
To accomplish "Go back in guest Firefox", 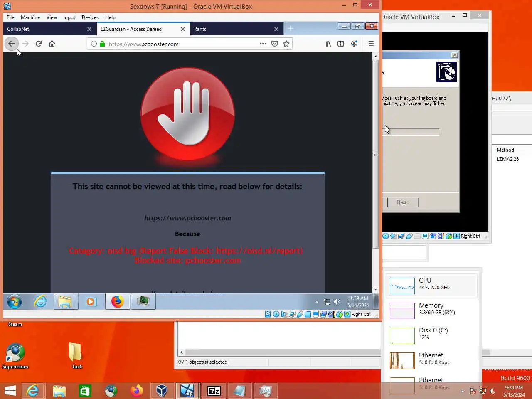I will (12, 44).
